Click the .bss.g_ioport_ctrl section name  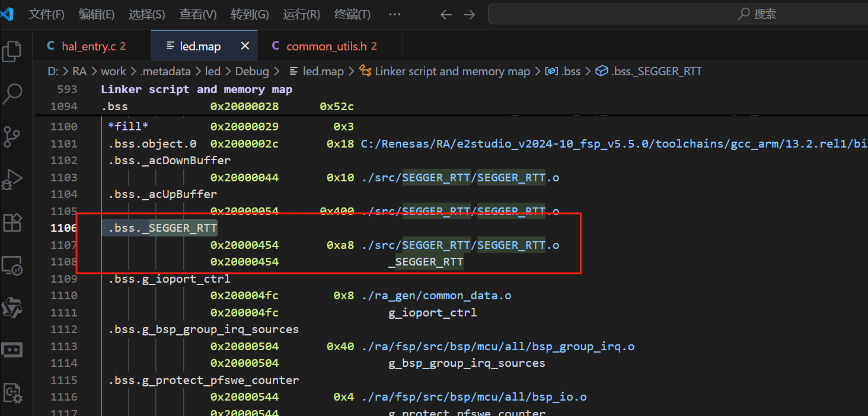tap(169, 279)
